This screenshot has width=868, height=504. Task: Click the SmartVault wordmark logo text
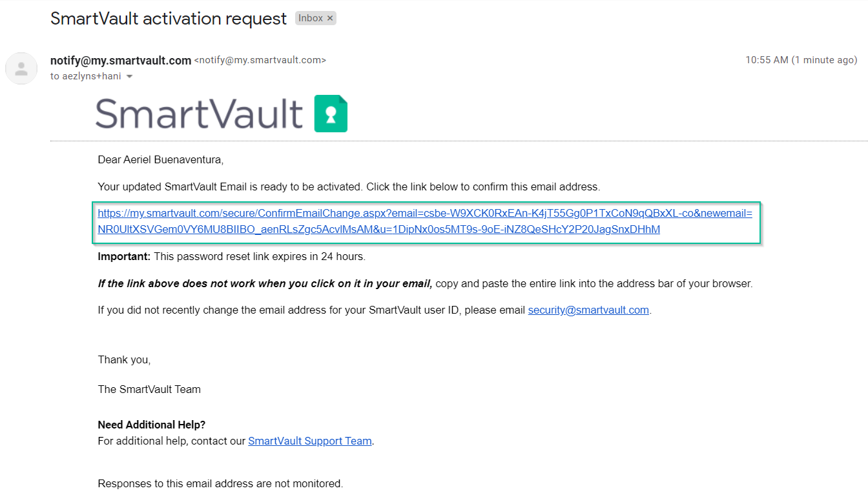(200, 114)
